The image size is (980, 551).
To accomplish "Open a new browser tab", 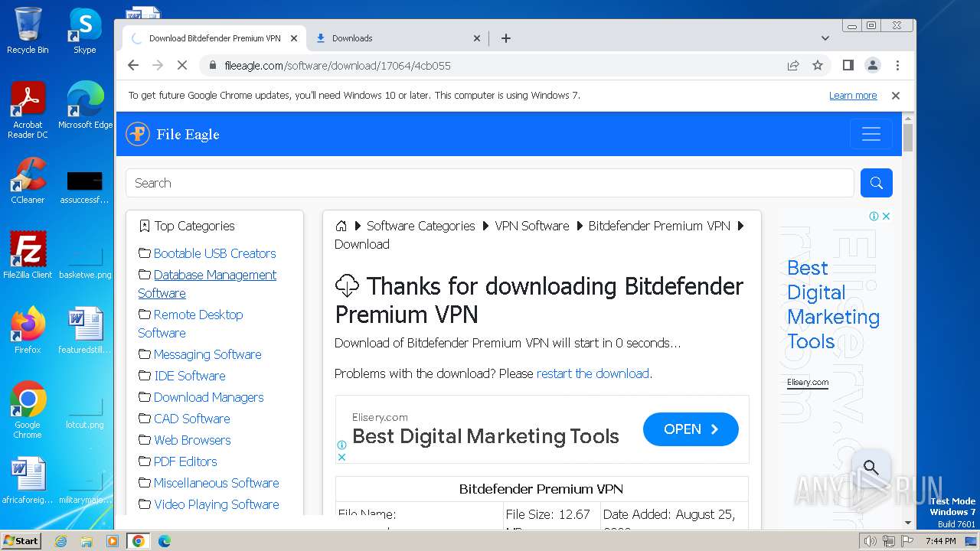I will [x=505, y=38].
